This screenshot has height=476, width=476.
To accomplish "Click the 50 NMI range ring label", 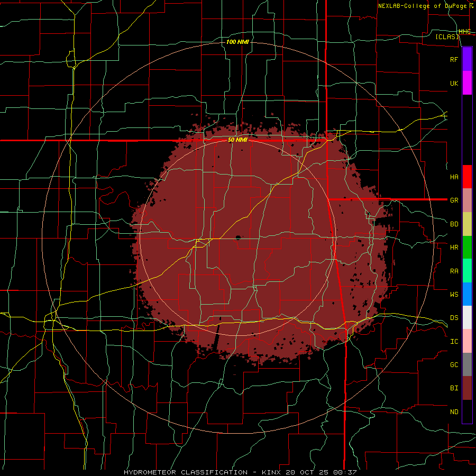I will (x=237, y=140).
